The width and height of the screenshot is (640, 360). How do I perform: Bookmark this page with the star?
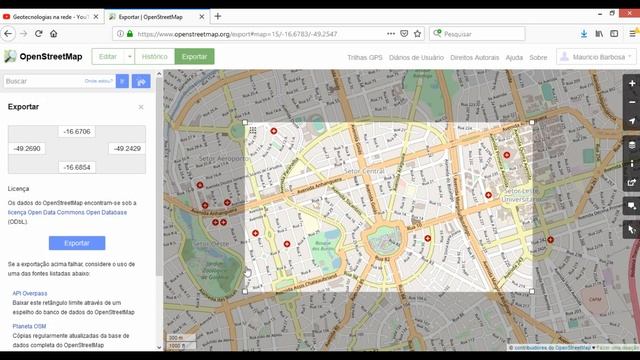tap(417, 34)
